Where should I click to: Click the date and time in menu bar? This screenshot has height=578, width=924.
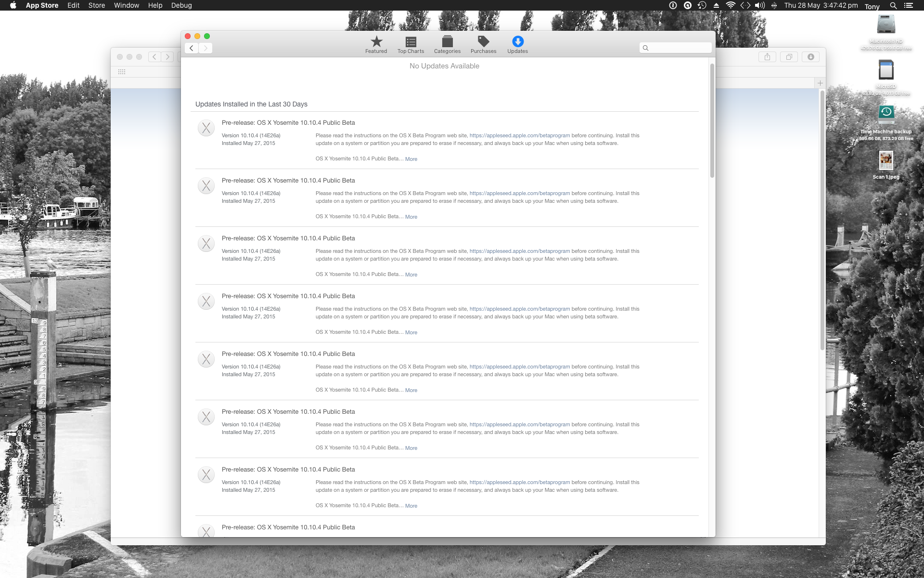[821, 5]
